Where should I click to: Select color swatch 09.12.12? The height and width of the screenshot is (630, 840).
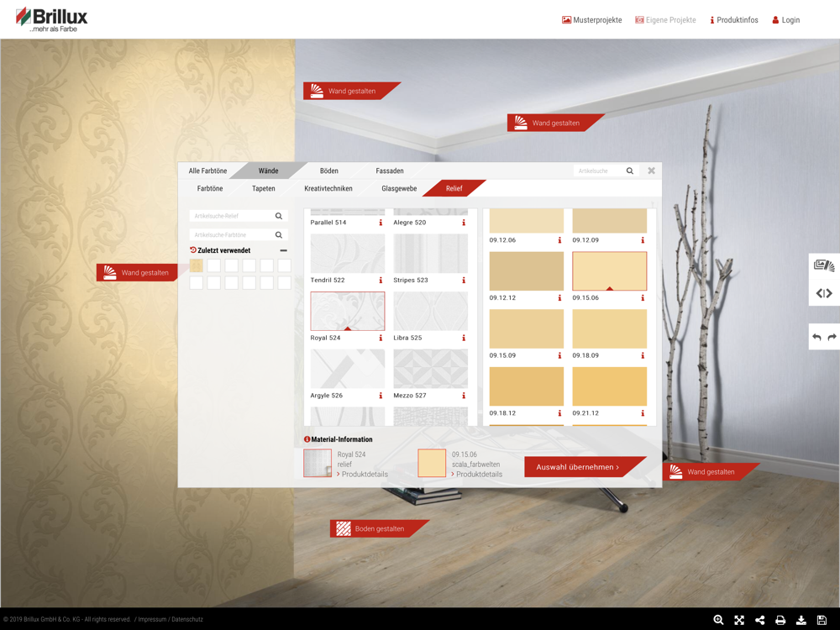click(526, 271)
